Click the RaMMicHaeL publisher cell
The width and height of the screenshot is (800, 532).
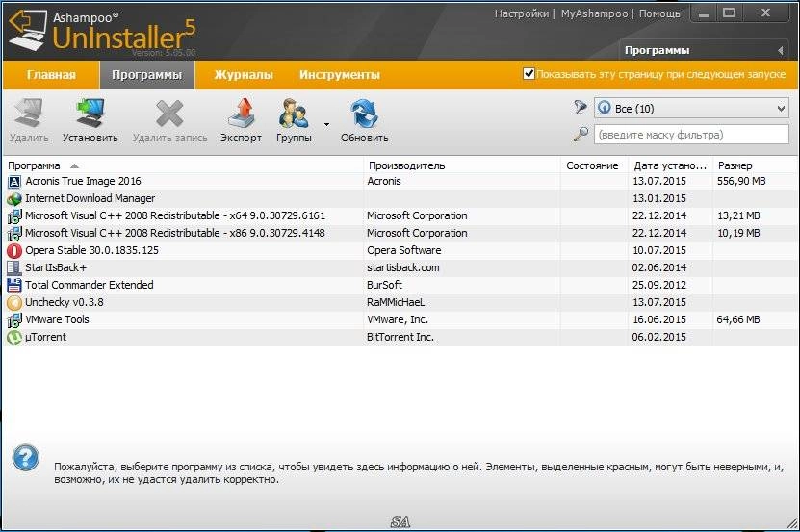click(x=396, y=302)
